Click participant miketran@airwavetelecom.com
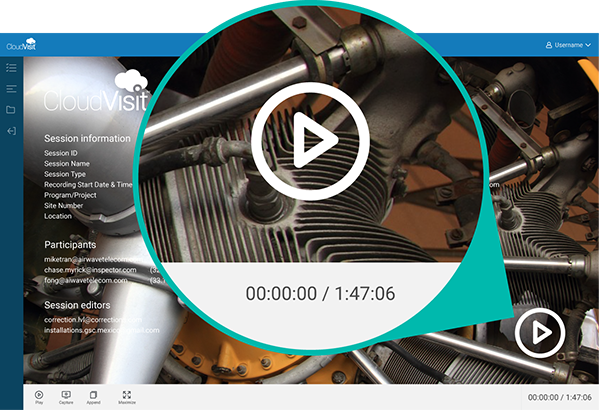The width and height of the screenshot is (600, 411). tap(93, 259)
